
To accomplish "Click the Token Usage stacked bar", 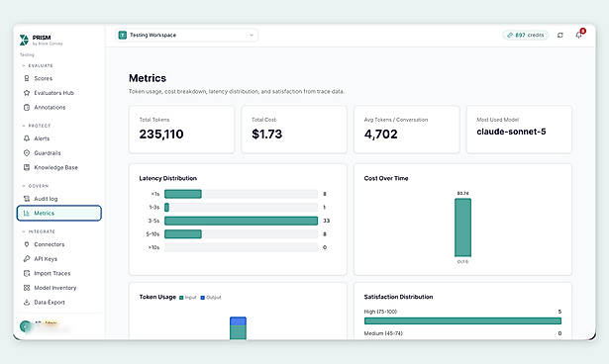I will click(x=238, y=328).
